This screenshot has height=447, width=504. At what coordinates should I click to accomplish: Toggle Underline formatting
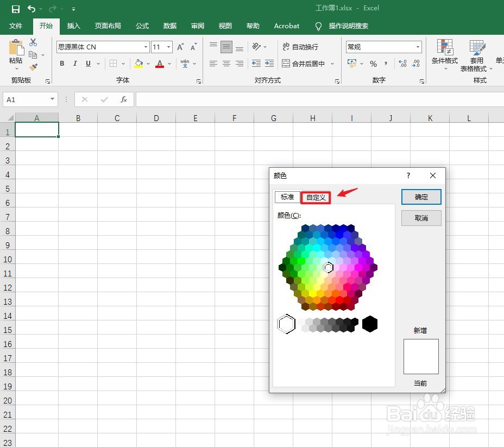(x=88, y=64)
